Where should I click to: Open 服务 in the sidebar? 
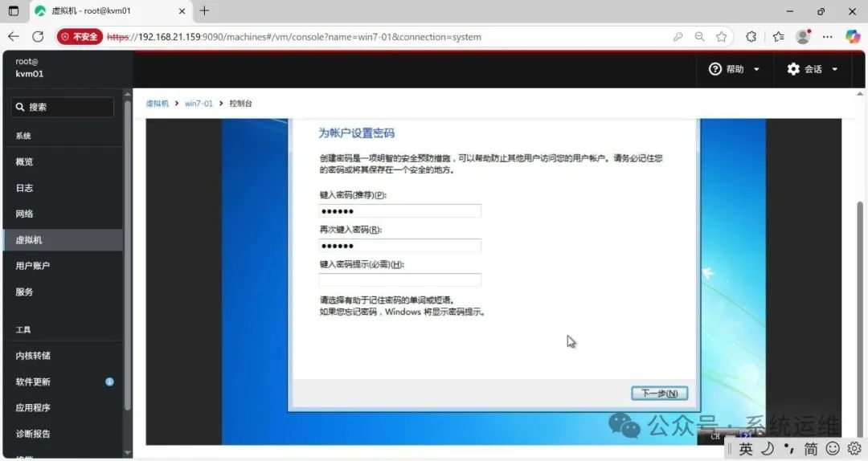pyautogui.click(x=63, y=292)
